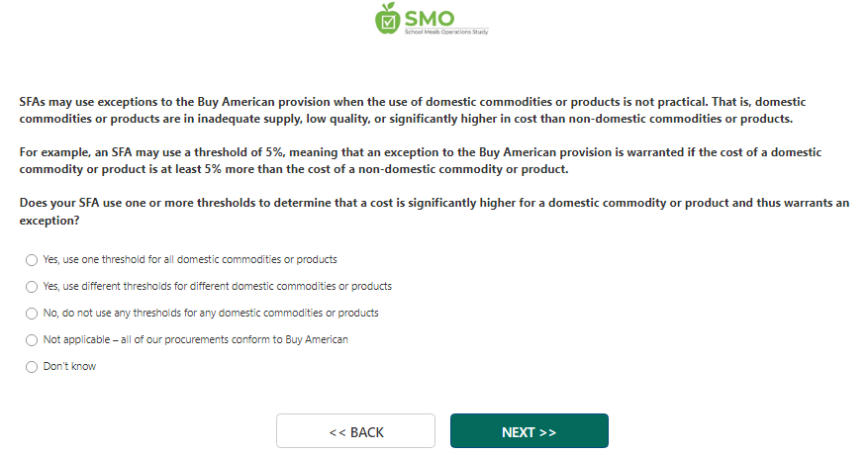
Task: Click the "No, do not use any thresholds" label text
Action: 211,314
